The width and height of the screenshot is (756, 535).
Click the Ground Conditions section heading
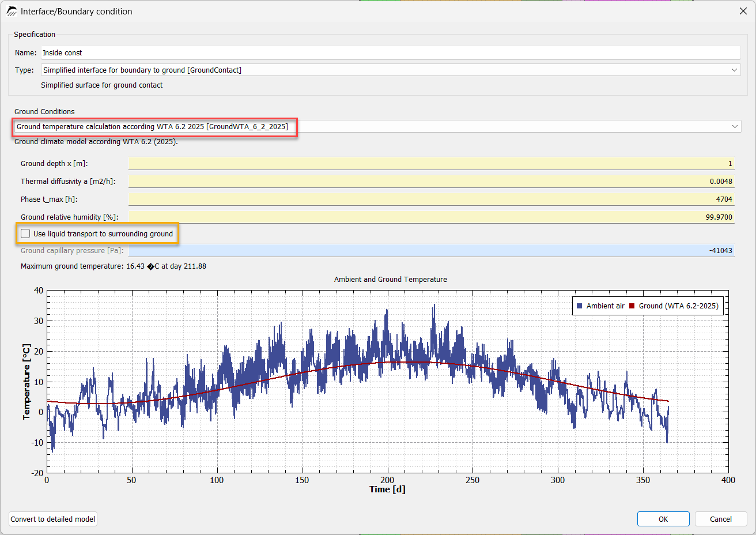(44, 112)
